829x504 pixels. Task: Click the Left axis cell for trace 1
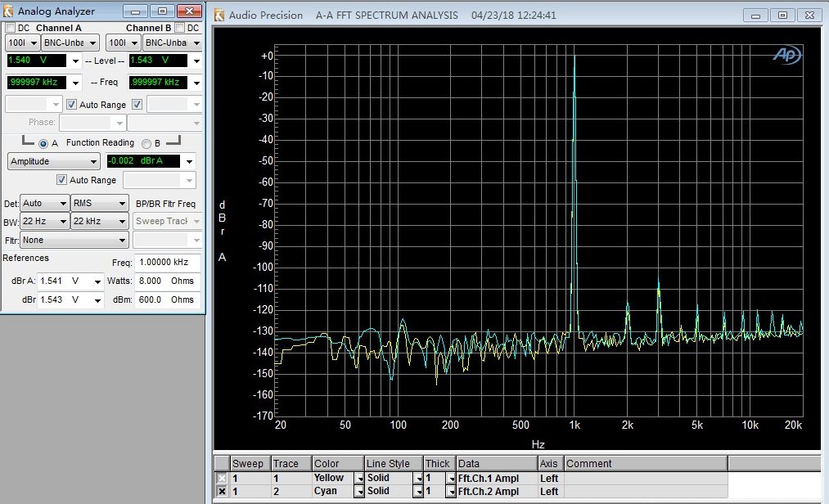click(x=551, y=478)
